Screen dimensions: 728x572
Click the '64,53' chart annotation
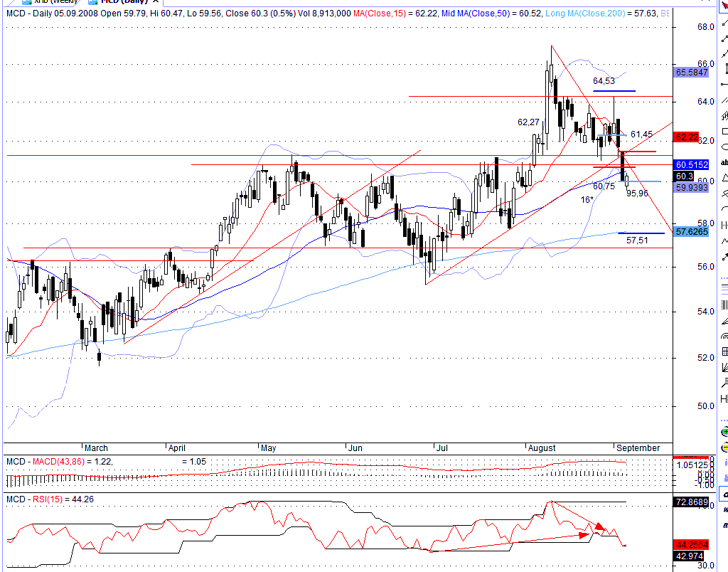click(x=604, y=81)
